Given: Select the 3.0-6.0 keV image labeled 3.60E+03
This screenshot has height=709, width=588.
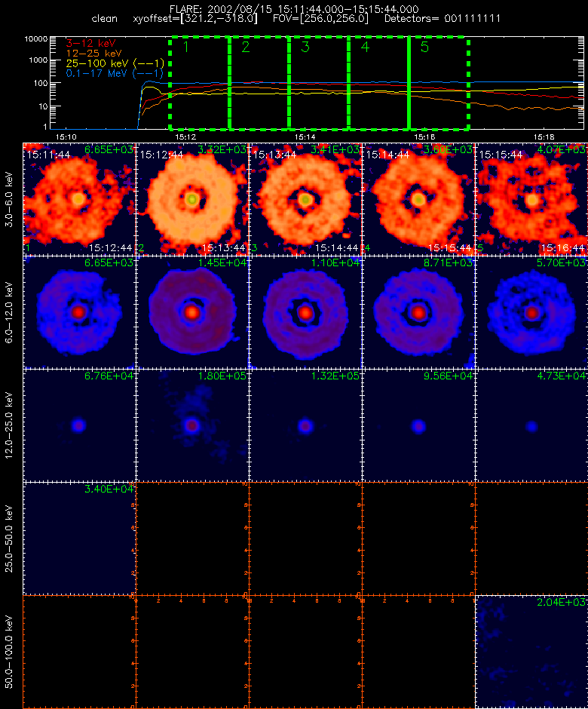Looking at the screenshot, I should (x=418, y=199).
